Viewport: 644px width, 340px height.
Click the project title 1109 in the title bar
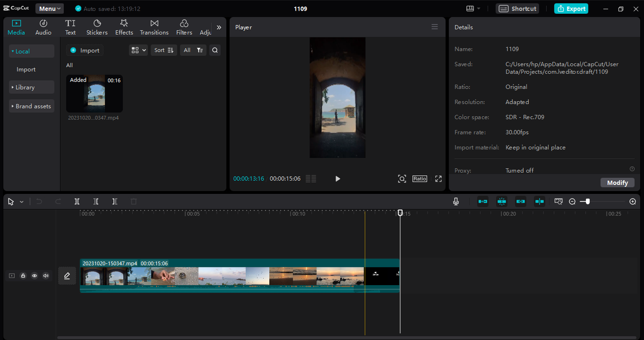click(300, 9)
